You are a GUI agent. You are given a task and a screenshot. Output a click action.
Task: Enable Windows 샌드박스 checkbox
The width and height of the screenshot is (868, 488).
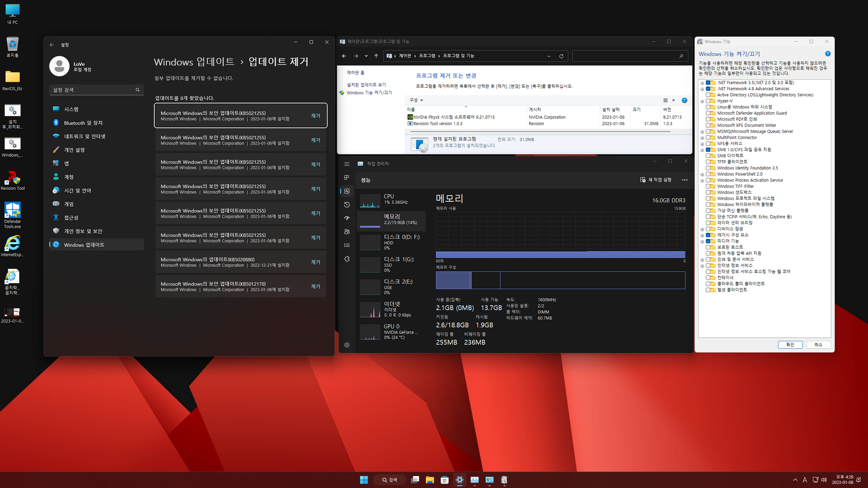(708, 192)
